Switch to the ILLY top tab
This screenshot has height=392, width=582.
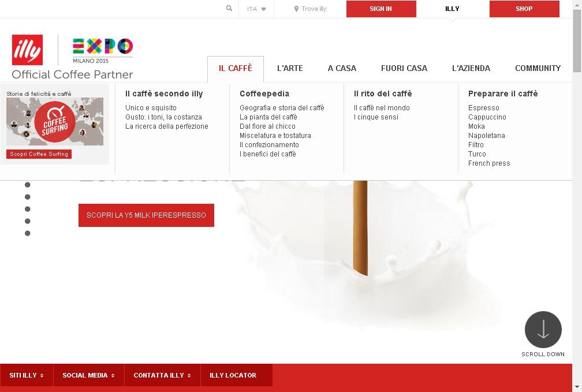[x=453, y=9]
